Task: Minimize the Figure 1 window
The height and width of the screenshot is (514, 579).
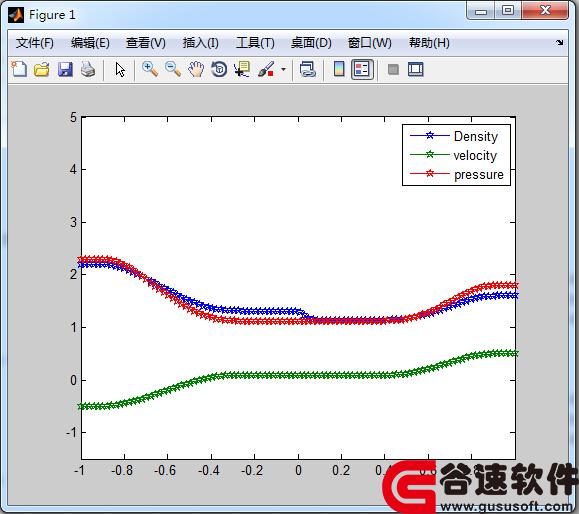Action: [480, 11]
